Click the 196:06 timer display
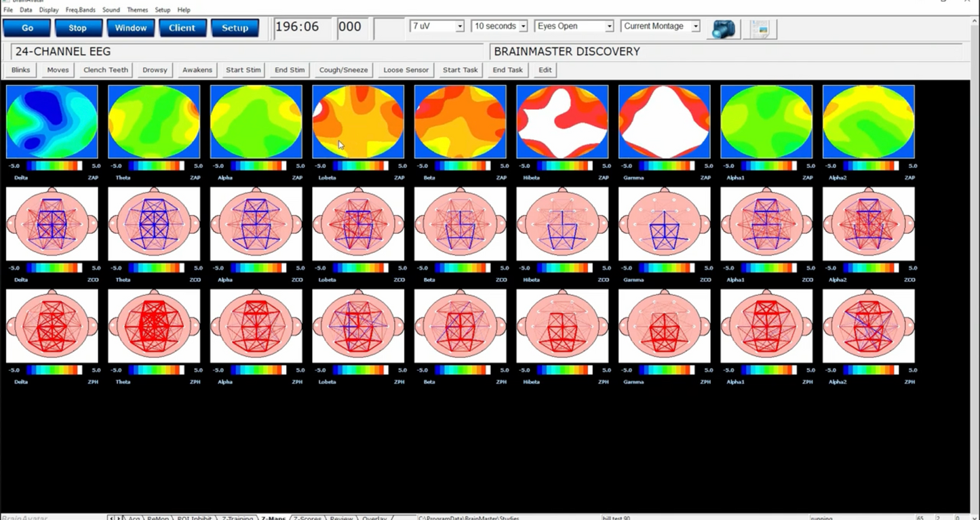Viewport: 980px width, 520px height. point(302,28)
